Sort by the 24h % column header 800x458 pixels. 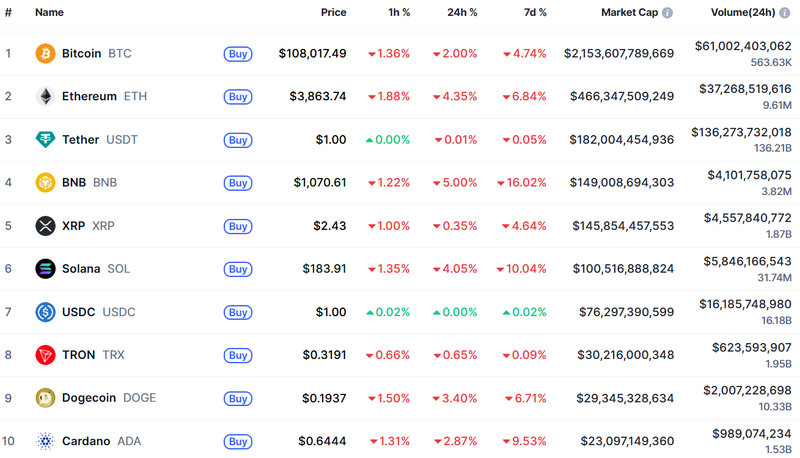point(463,12)
